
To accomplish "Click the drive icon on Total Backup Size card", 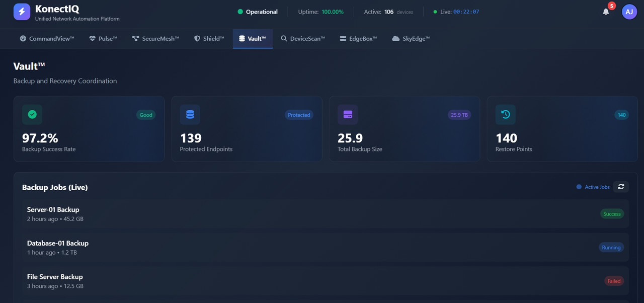I will pos(348,115).
